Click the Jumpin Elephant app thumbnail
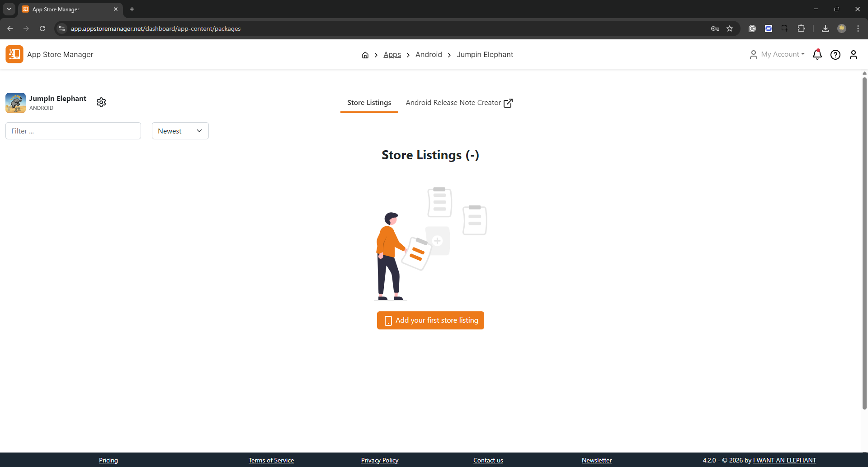868x467 pixels. (15, 103)
